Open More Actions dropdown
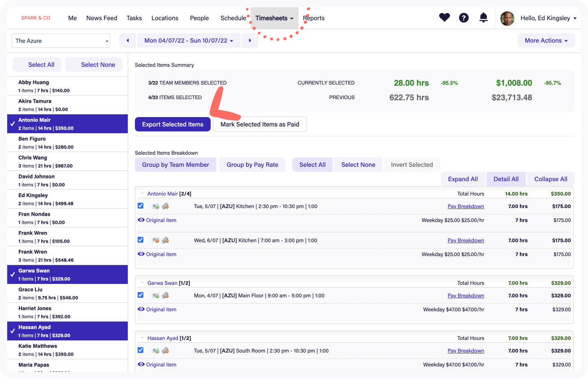This screenshot has width=588, height=379. (546, 40)
